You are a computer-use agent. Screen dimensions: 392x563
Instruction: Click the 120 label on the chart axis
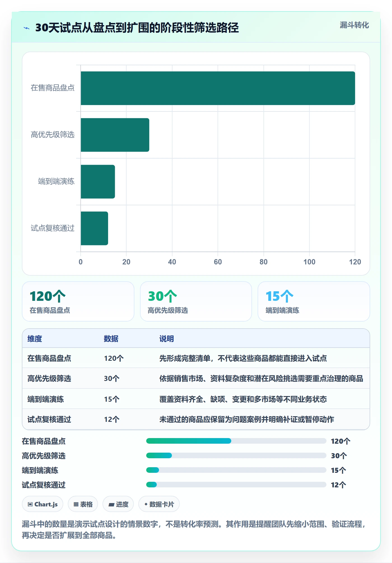(x=355, y=262)
